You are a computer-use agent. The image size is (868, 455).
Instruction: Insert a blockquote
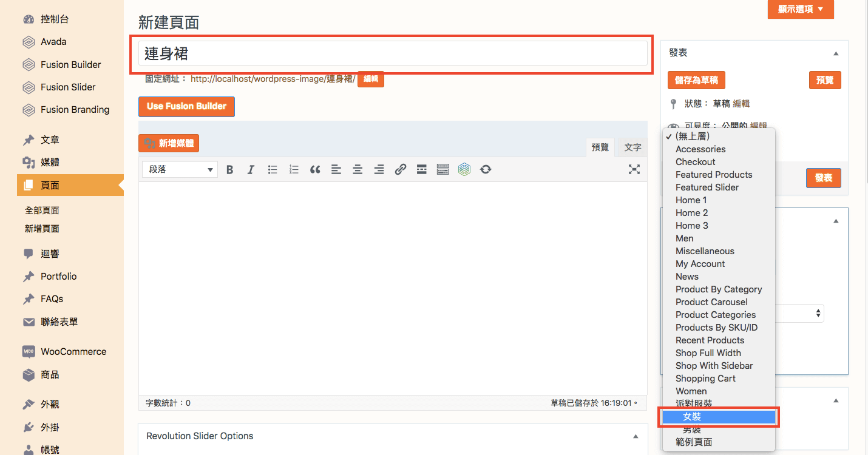[x=314, y=170]
